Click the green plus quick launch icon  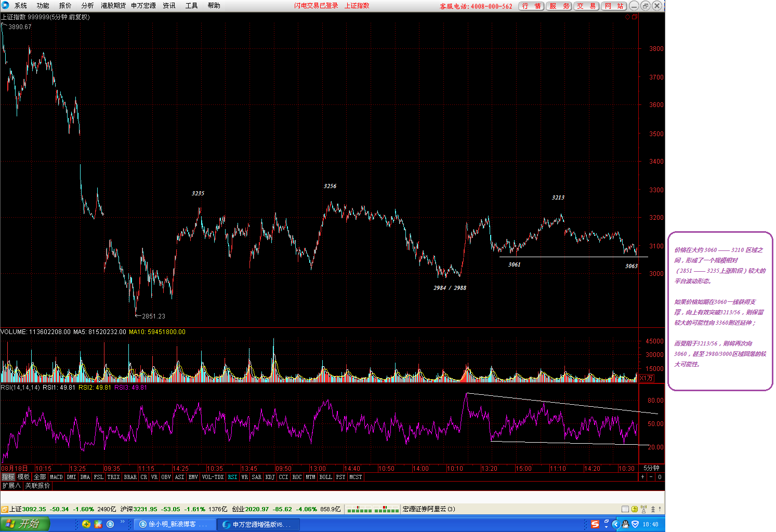click(86, 524)
